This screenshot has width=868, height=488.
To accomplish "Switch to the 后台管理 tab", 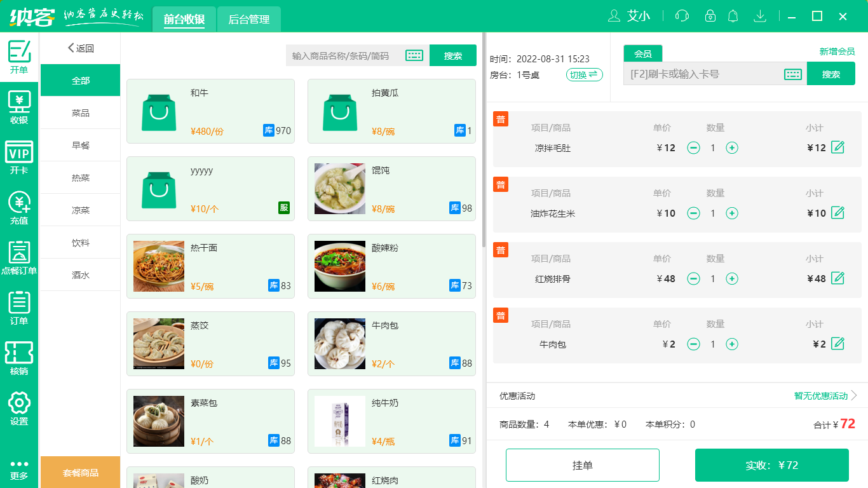I will 248,19.
